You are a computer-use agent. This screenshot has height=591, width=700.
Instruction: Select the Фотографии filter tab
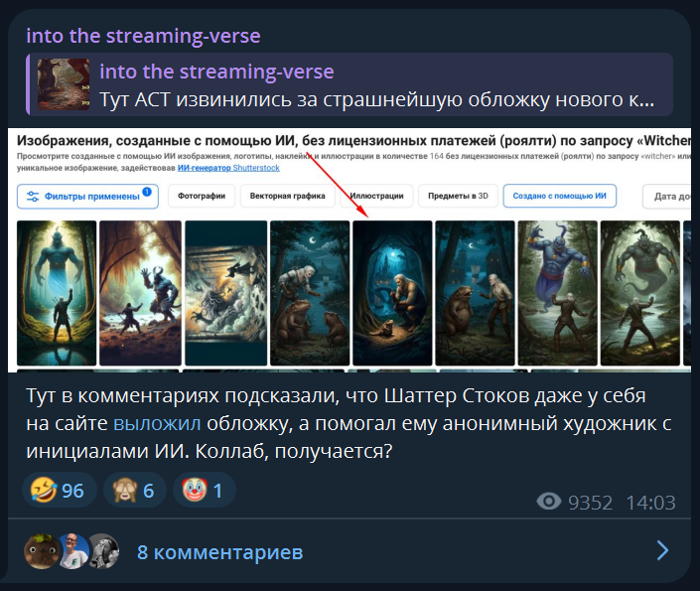click(x=202, y=196)
